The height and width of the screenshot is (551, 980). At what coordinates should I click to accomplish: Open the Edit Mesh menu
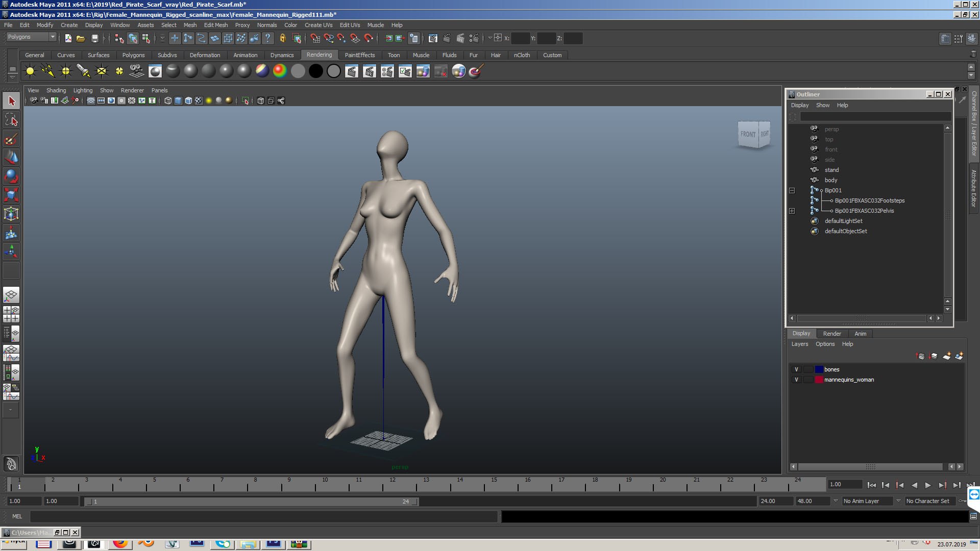pyautogui.click(x=216, y=25)
